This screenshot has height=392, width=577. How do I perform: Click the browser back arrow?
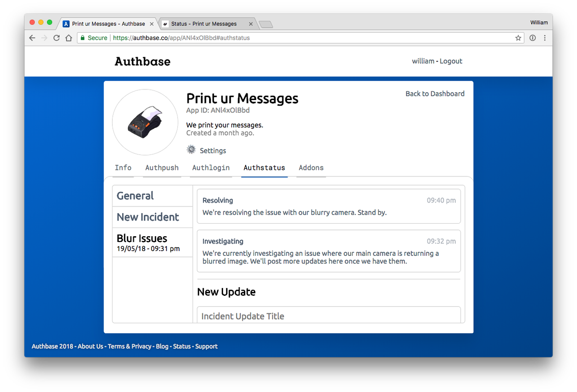[x=32, y=38]
